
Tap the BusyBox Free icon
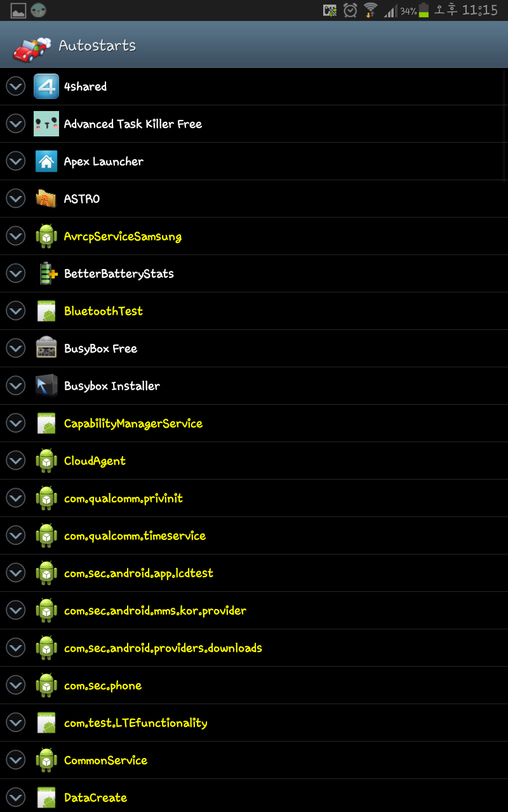(46, 348)
